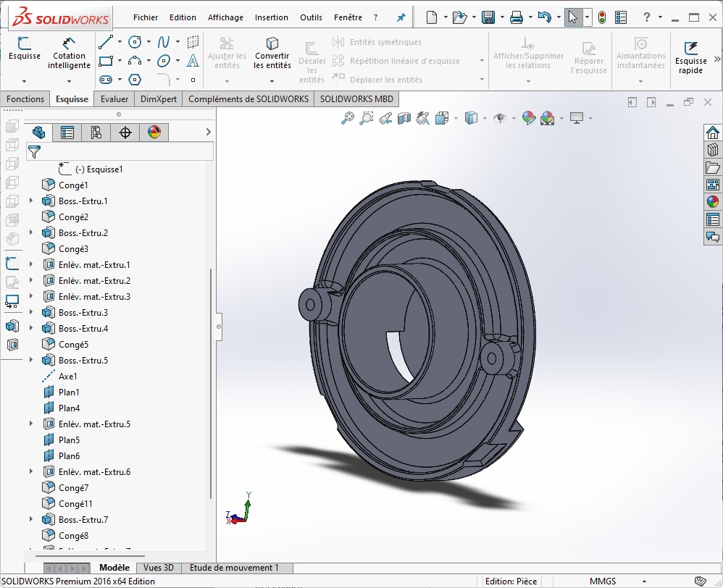Expand the Boss.-Extru.1 feature node
This screenshot has height=588, width=723.
[31, 201]
